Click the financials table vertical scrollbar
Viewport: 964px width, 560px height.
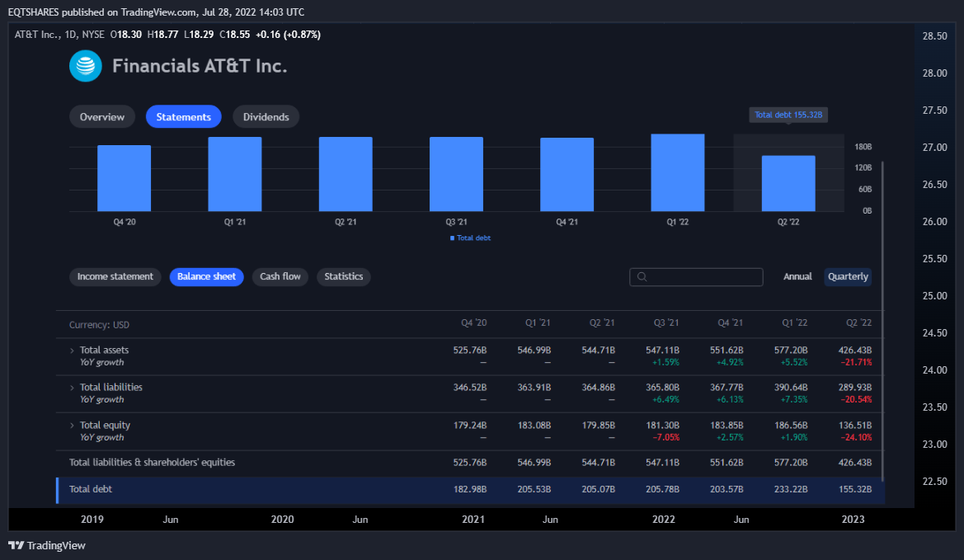pos(882,322)
